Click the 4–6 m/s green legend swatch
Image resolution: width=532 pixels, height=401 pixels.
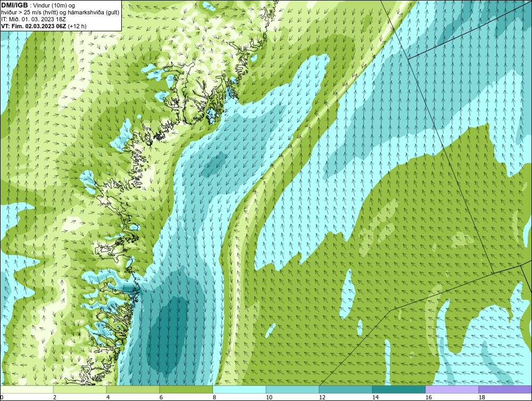tap(133, 389)
